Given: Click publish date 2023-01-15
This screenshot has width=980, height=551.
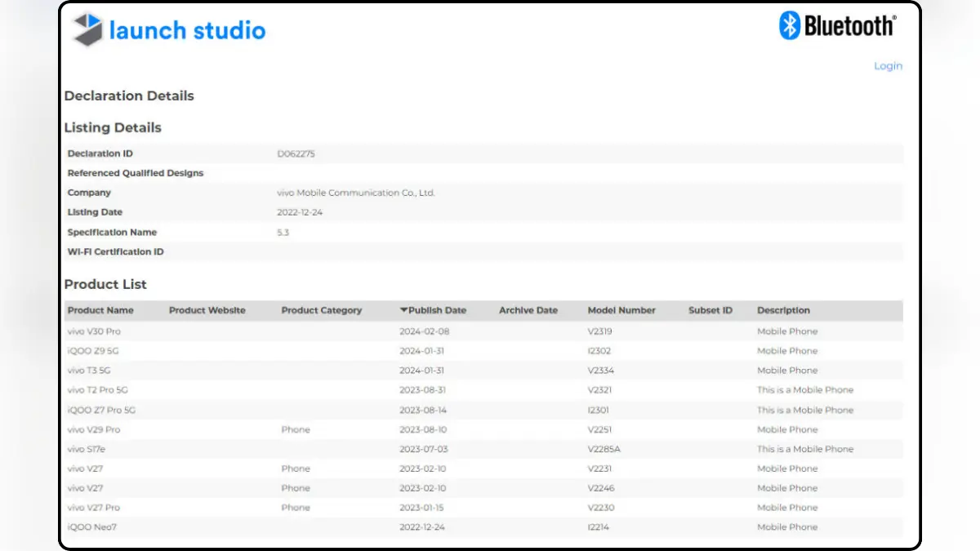Looking at the screenshot, I should point(424,508).
